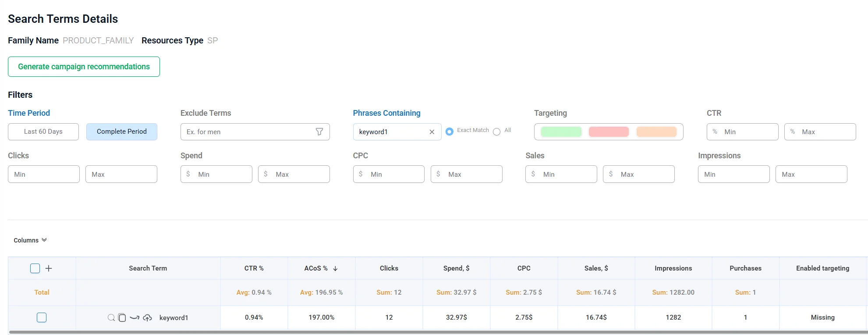The height and width of the screenshot is (335, 868).
Task: Click the funnel icon in Exclude Terms
Action: (x=319, y=132)
